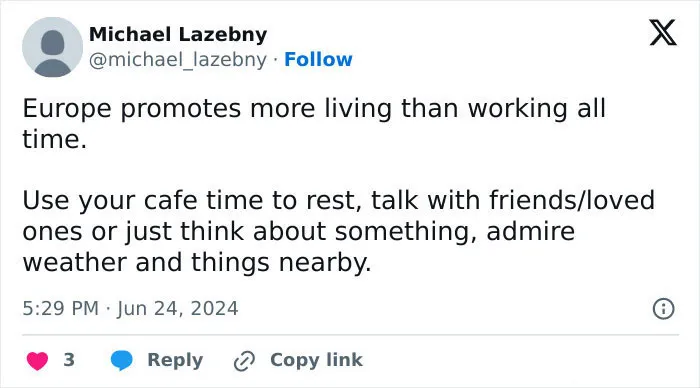Image resolution: width=700 pixels, height=388 pixels.
Task: Follow @michael_lazebny
Action: click(x=318, y=59)
